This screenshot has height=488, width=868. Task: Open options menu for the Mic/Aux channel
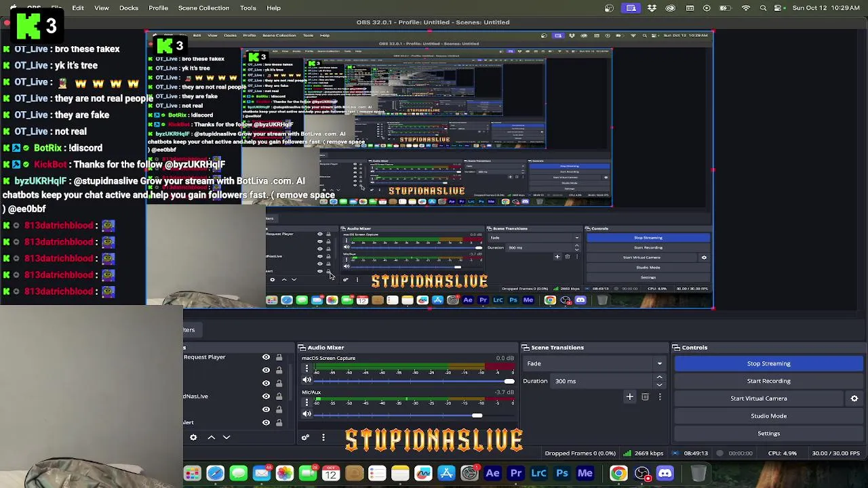tap(307, 403)
